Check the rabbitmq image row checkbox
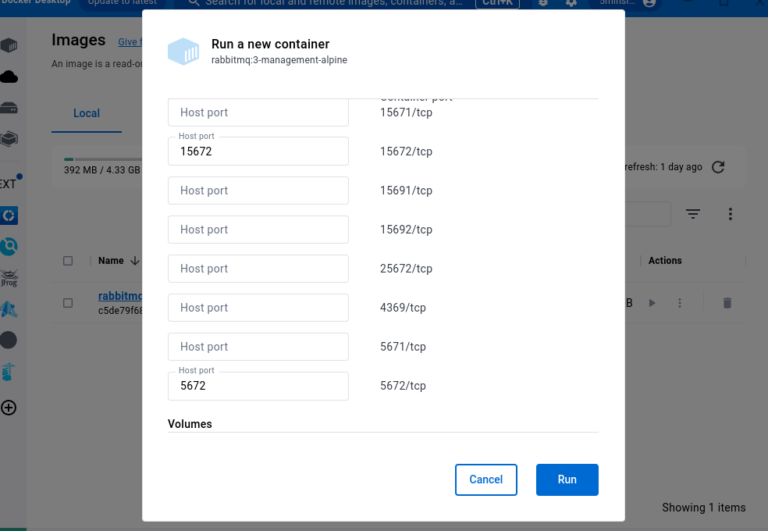Screen dimensions: 768x531 [68, 303]
